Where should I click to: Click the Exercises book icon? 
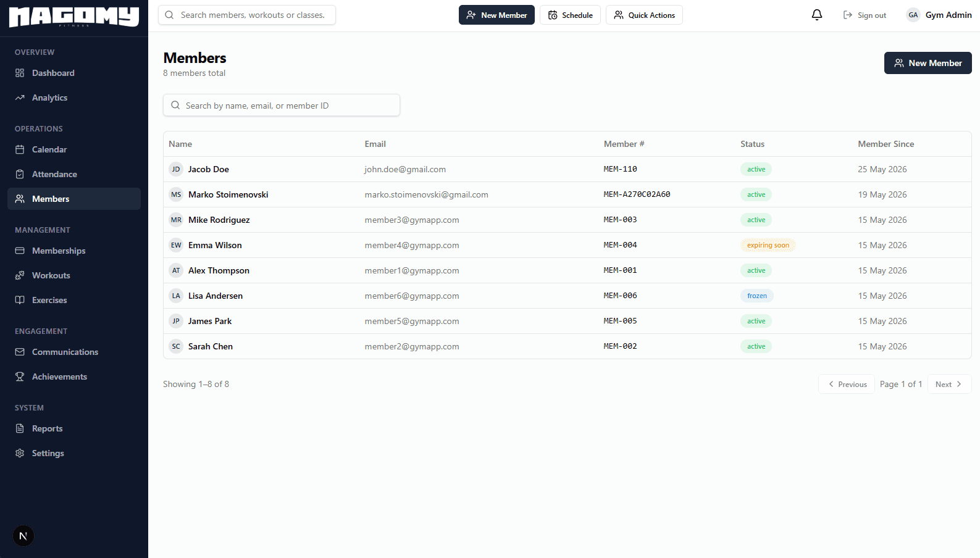[x=20, y=300]
